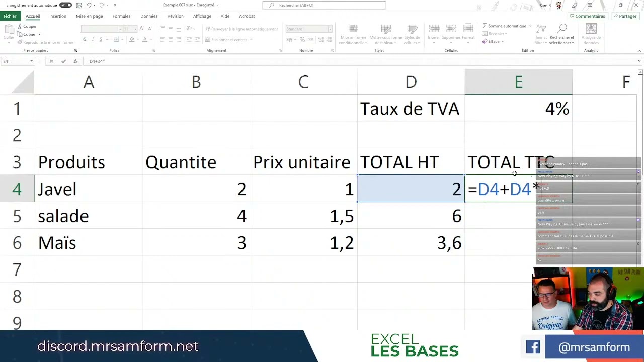The image size is (644, 362).
Task: Toggle the Enregistrement automatique switch
Action: click(x=65, y=5)
